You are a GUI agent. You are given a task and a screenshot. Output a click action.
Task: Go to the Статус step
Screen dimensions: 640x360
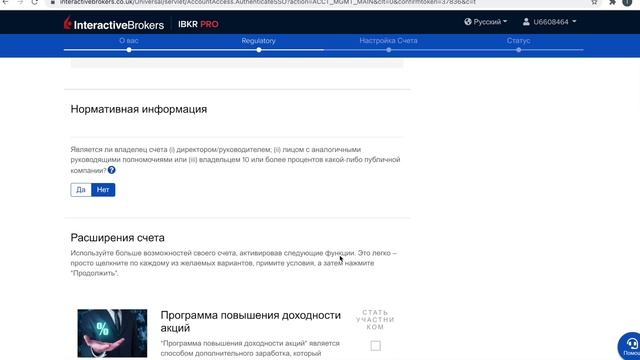point(518,40)
